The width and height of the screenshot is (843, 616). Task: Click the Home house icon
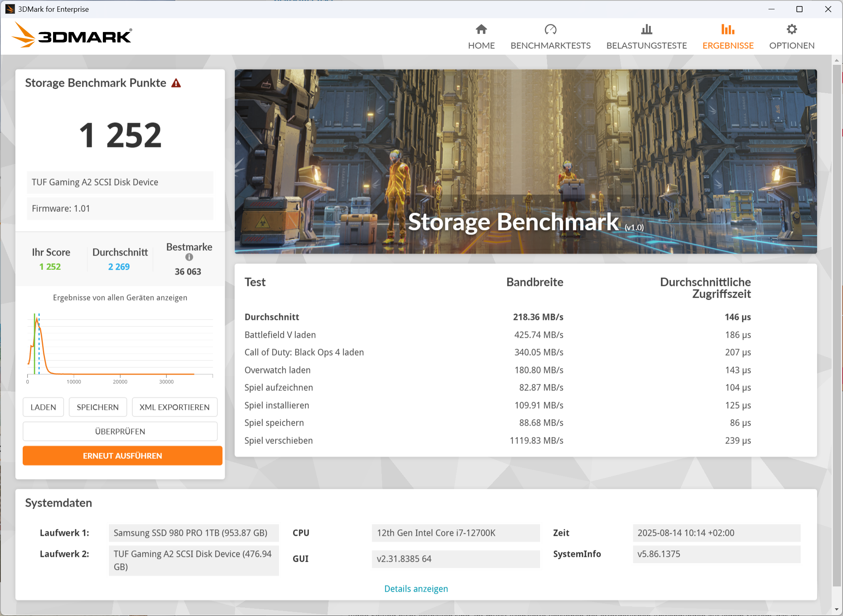tap(481, 30)
